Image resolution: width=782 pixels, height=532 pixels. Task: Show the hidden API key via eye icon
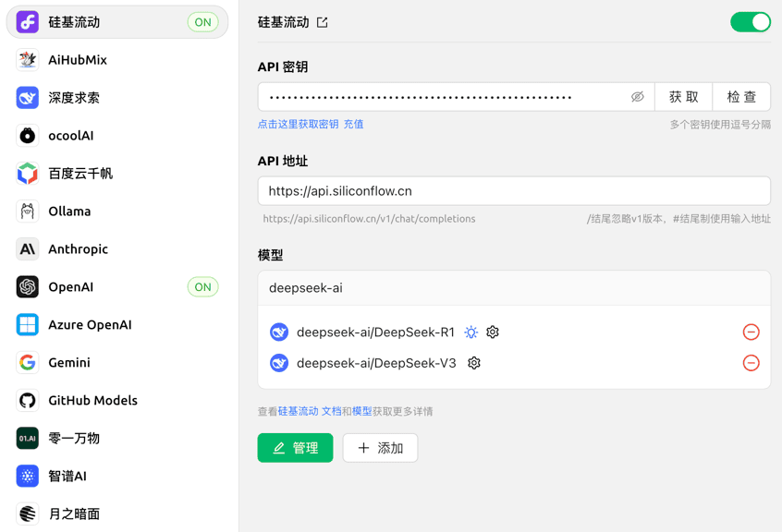click(x=638, y=97)
